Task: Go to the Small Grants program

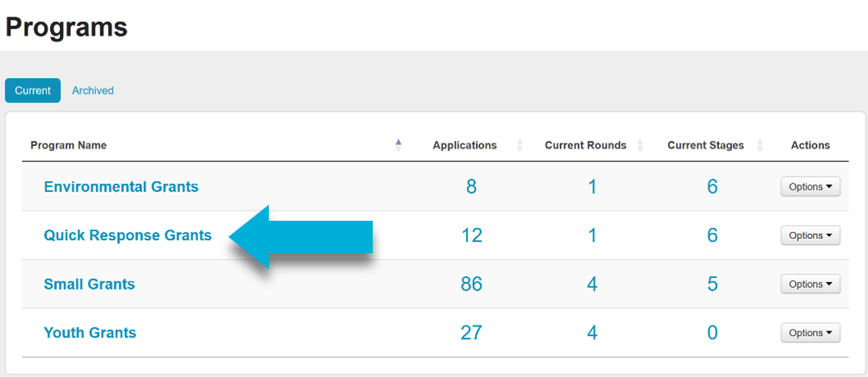Action: (x=90, y=284)
